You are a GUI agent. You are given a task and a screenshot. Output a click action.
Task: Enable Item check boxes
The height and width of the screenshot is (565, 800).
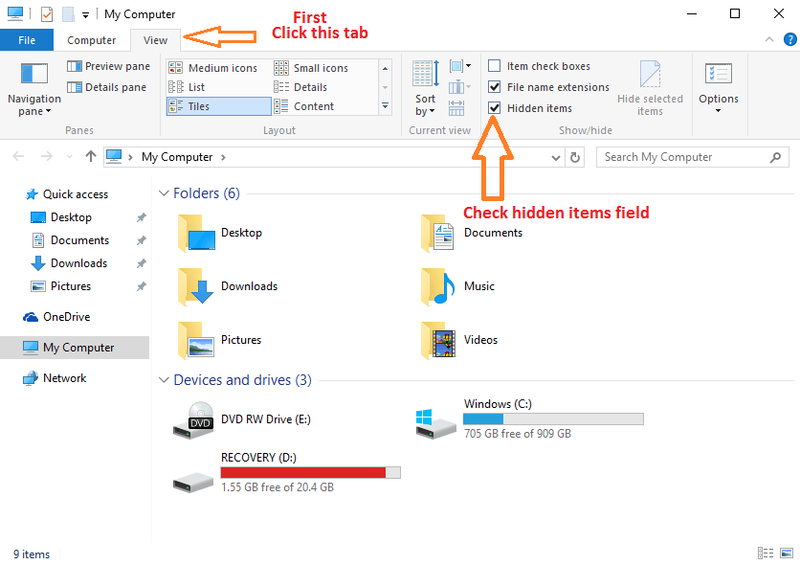pos(494,66)
